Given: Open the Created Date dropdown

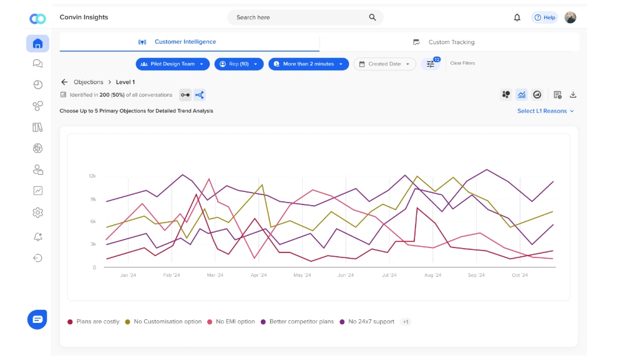Looking at the screenshot, I should coord(384,64).
